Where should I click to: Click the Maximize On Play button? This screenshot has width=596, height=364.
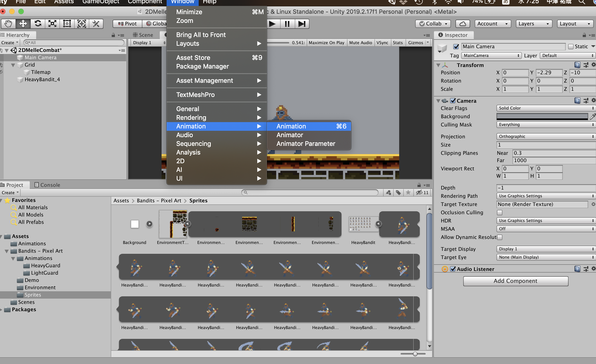pyautogui.click(x=326, y=43)
